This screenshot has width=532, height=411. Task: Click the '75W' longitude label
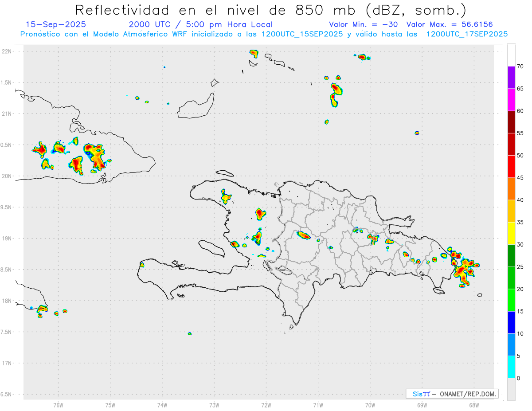(x=110, y=406)
